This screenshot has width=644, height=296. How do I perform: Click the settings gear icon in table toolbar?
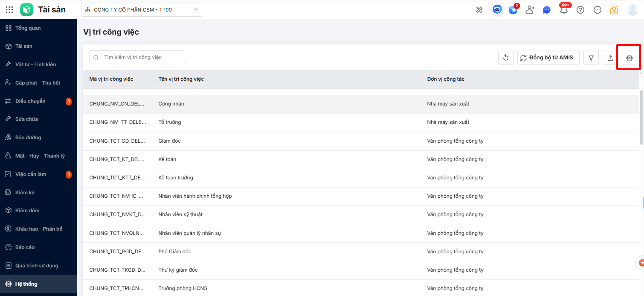pos(629,58)
